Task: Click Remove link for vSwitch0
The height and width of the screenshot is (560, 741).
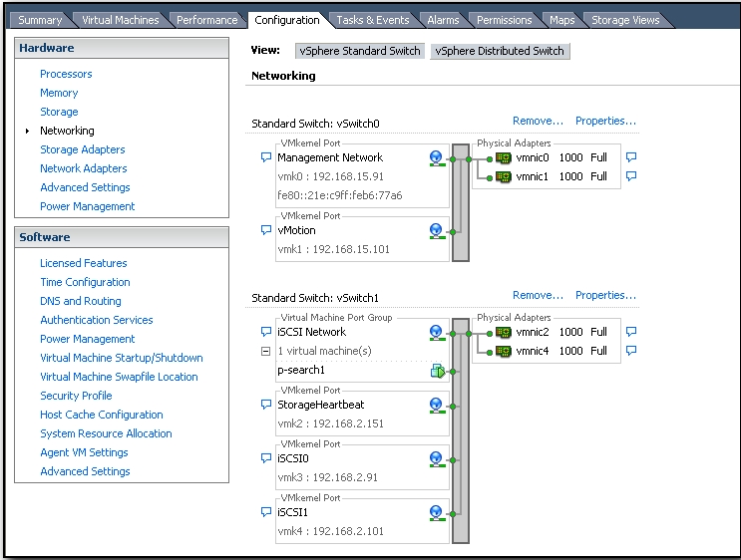Action: 539,121
